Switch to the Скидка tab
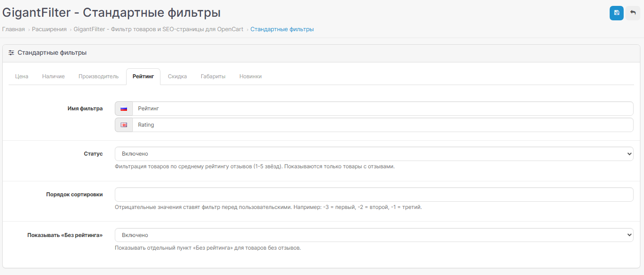Image resolution: width=644 pixels, height=275 pixels. (177, 76)
